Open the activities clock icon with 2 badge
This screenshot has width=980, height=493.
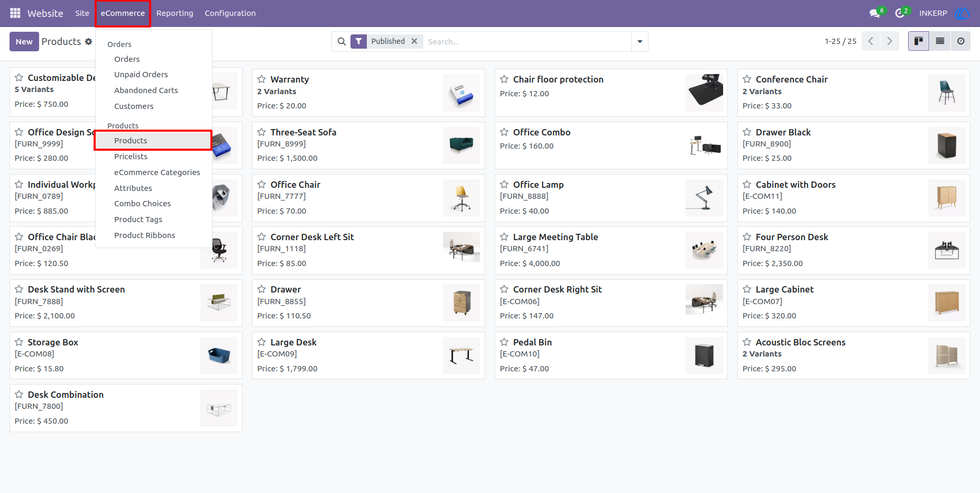tap(901, 13)
